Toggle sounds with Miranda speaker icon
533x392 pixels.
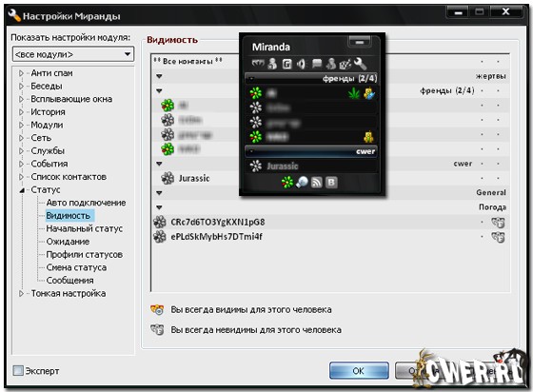tap(301, 64)
